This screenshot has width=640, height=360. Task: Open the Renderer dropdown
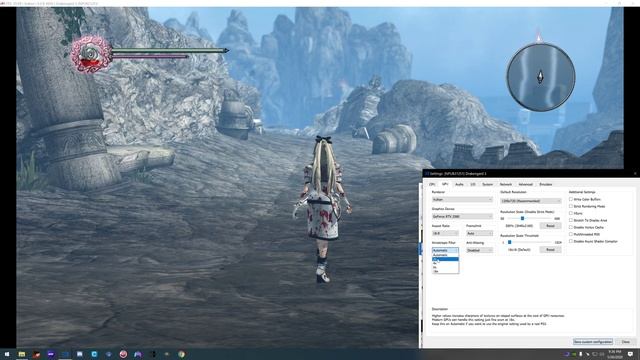(462, 200)
